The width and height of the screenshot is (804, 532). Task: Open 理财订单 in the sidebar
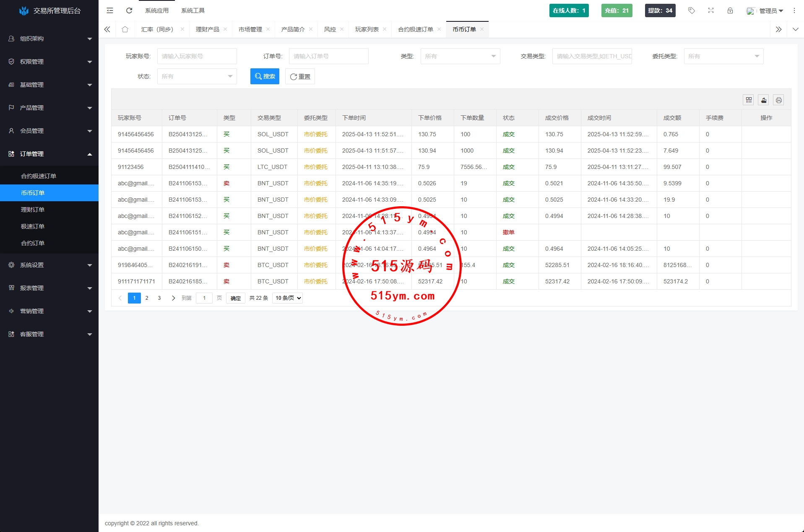[33, 210]
